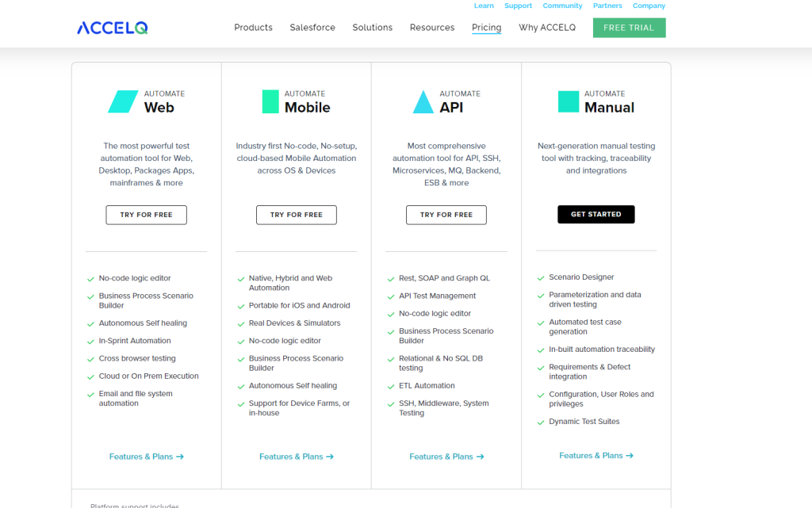Screen dimensions: 812x508
Task: Open the Solutions menu
Action: [373, 28]
